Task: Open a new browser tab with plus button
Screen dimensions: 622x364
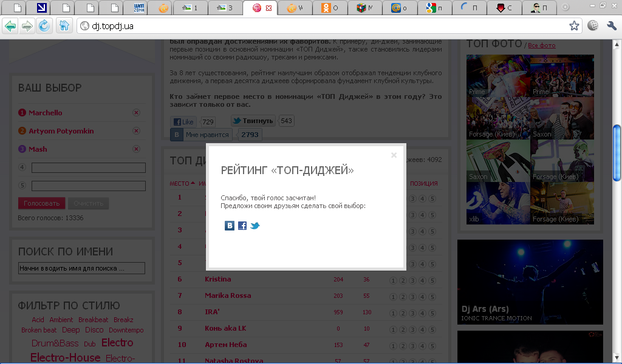Action: click(x=566, y=7)
